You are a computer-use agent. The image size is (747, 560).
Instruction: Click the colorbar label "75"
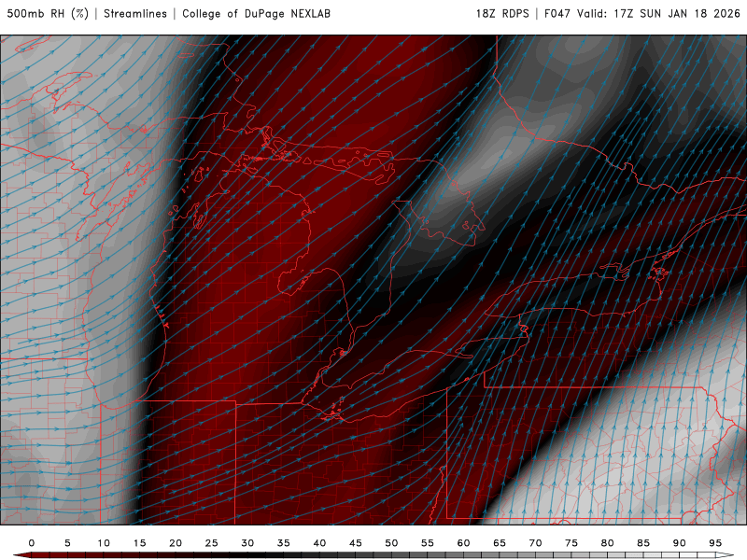(x=571, y=543)
